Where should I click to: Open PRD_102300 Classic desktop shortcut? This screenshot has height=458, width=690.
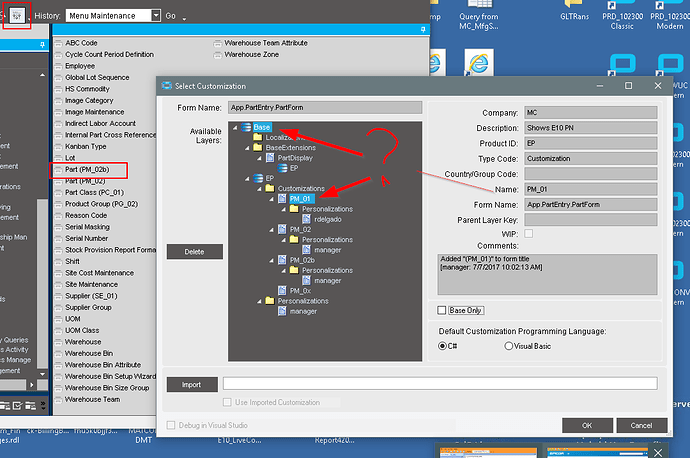622,16
